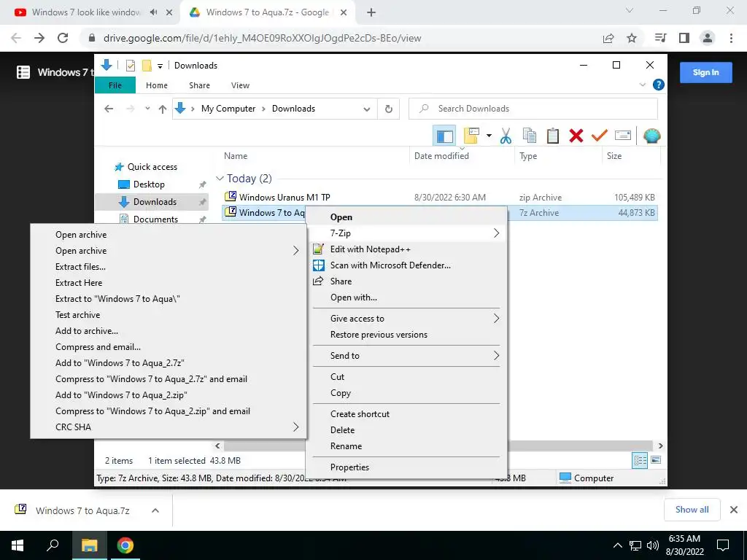Open taskbar Search magnifier
The height and width of the screenshot is (560, 747).
53,545
